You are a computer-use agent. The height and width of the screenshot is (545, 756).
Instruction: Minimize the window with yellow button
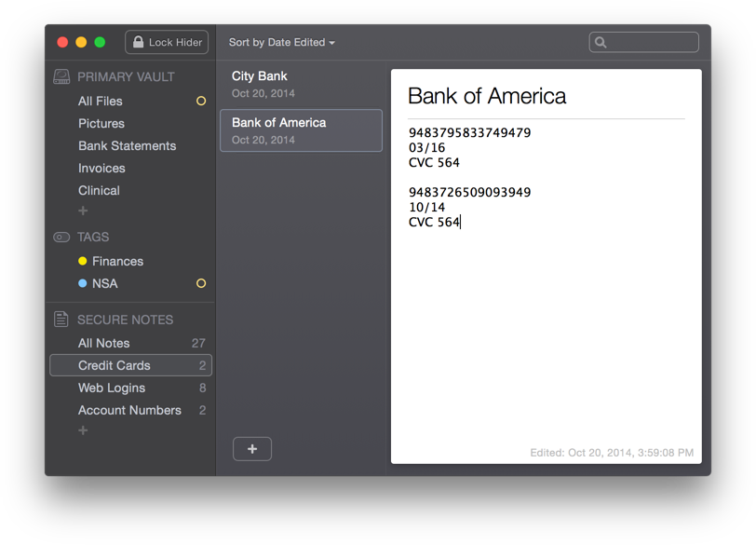point(81,43)
